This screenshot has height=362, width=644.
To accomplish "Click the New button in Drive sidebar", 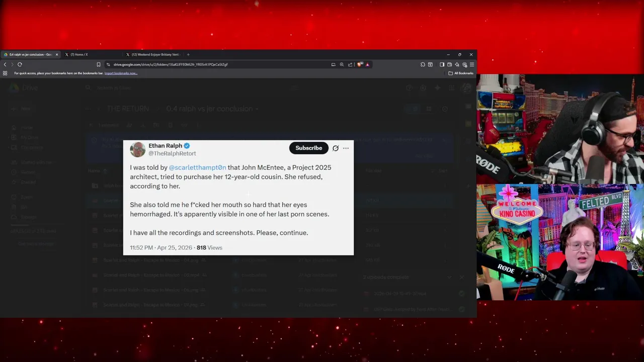I will tap(23, 109).
